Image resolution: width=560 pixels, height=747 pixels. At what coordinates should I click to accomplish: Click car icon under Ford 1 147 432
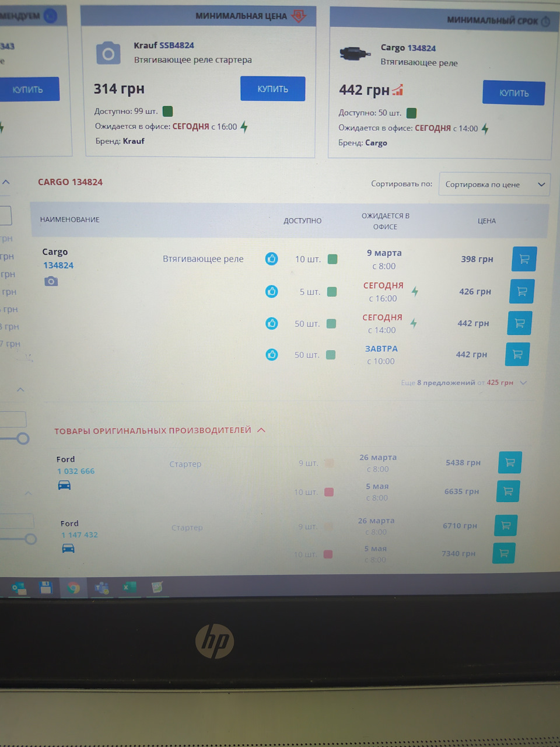[68, 548]
